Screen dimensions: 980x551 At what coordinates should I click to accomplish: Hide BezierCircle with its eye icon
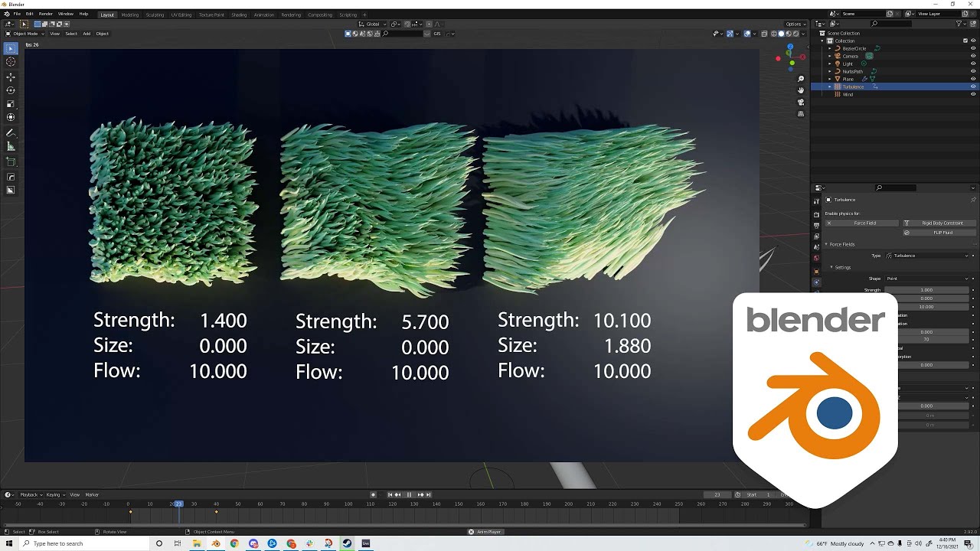[x=973, y=48]
